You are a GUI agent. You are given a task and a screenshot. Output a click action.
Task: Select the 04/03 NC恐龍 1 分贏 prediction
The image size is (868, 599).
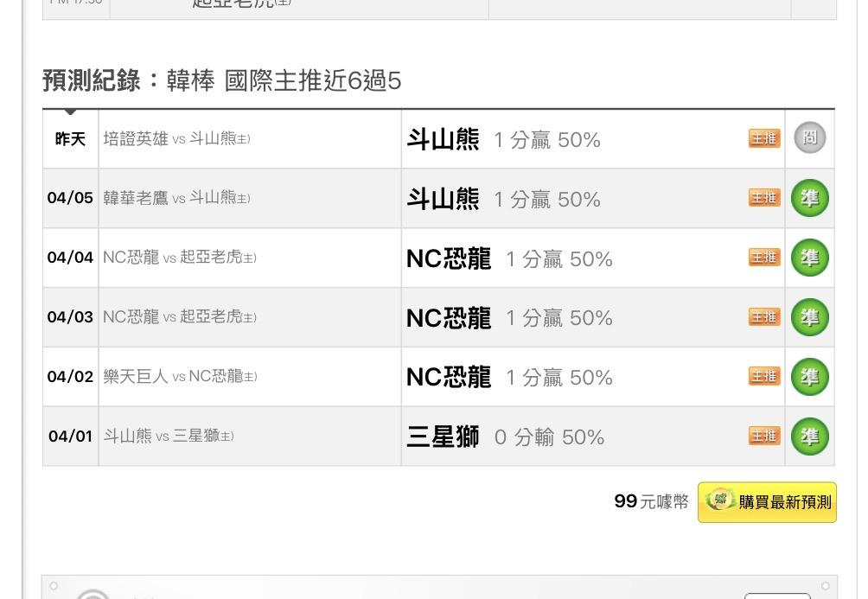tap(508, 318)
